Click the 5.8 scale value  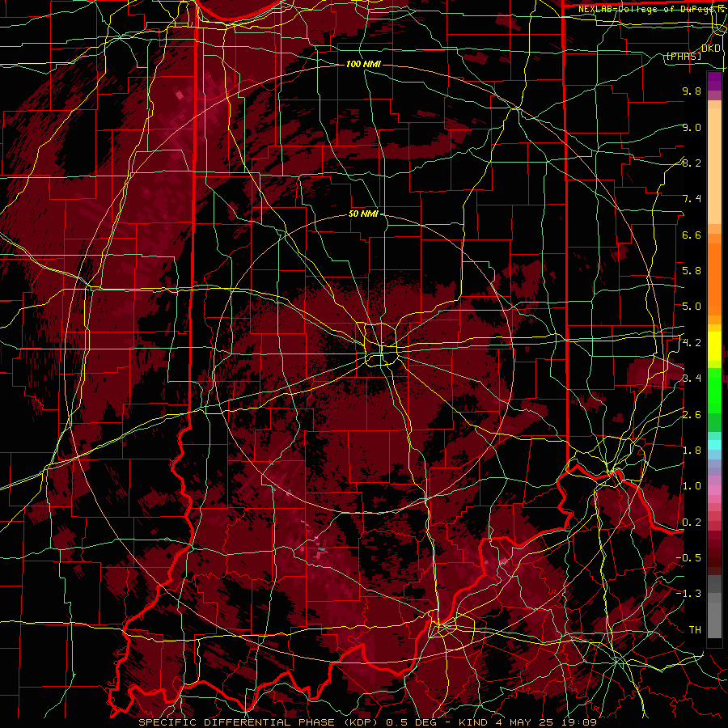pos(692,271)
